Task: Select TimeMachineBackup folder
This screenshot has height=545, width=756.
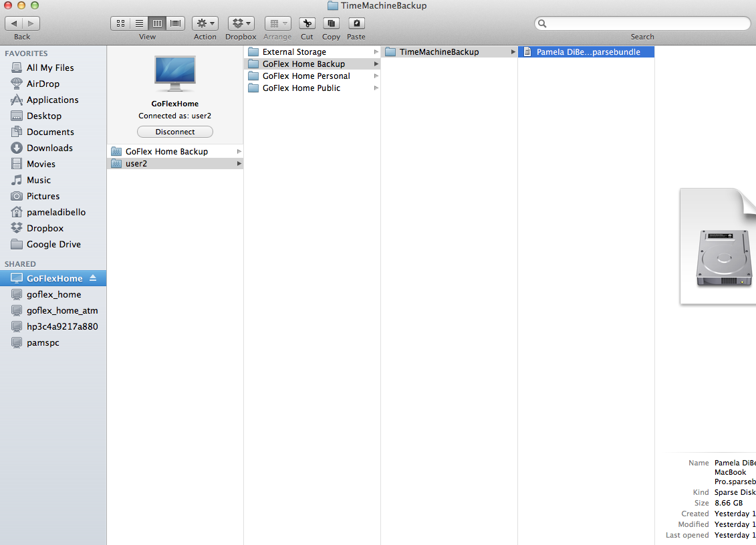Action: coord(449,51)
